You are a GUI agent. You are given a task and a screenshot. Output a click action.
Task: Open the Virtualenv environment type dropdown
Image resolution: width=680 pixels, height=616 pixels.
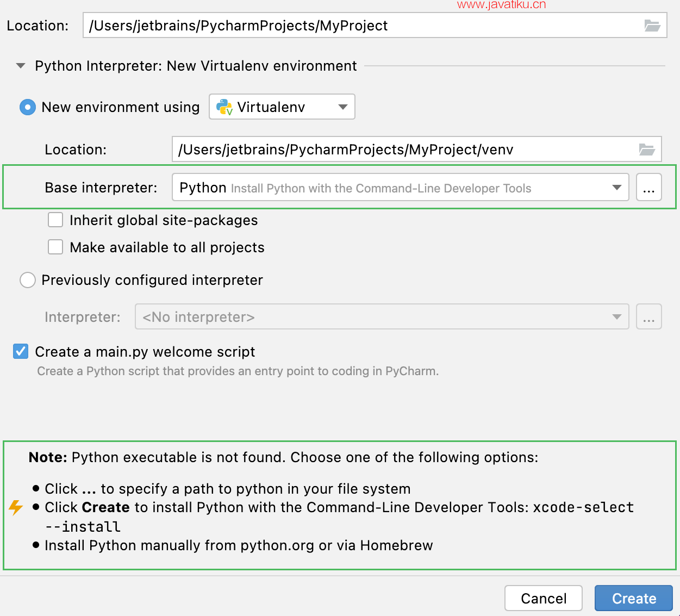pos(282,107)
